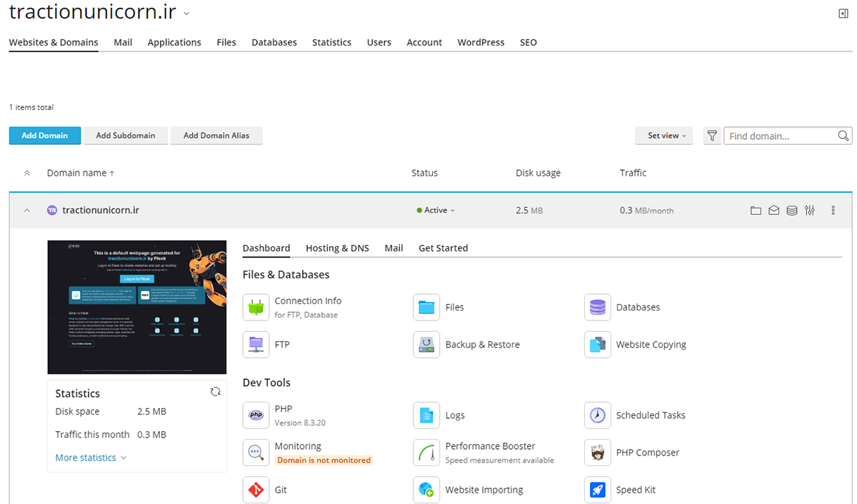857x504 pixels.
Task: Click the hosting settings sliders icon in row
Action: [x=809, y=211]
